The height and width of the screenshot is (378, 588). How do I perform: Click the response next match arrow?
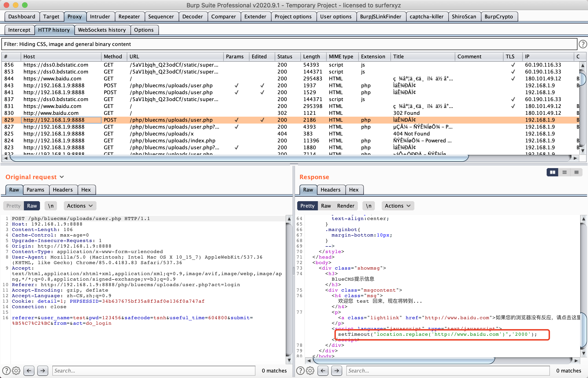pos(336,370)
